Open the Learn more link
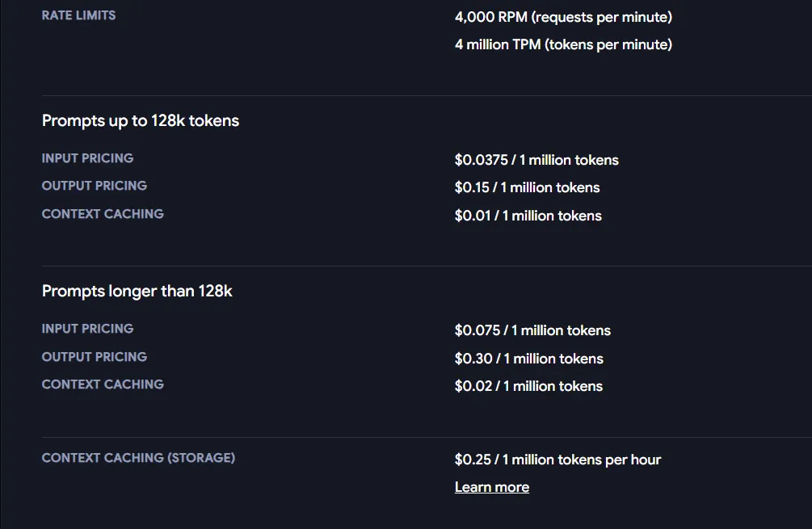Screen dimensions: 812x529 (491, 487)
